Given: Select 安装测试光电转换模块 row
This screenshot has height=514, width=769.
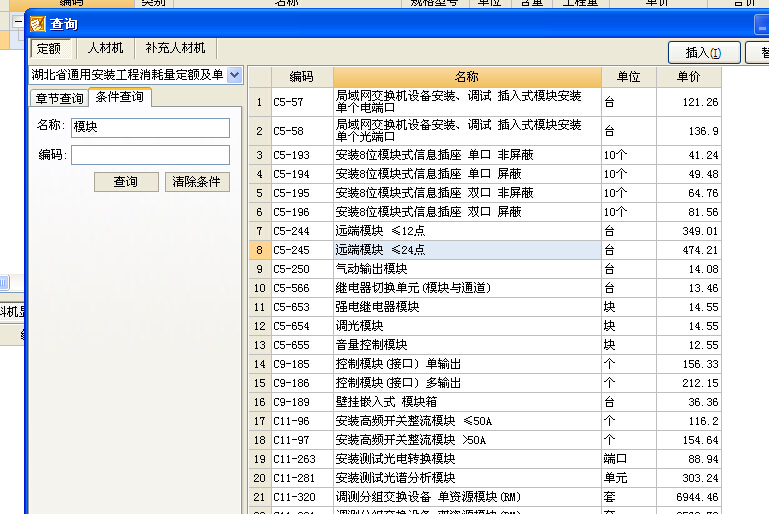Looking at the screenshot, I should pos(485,459).
